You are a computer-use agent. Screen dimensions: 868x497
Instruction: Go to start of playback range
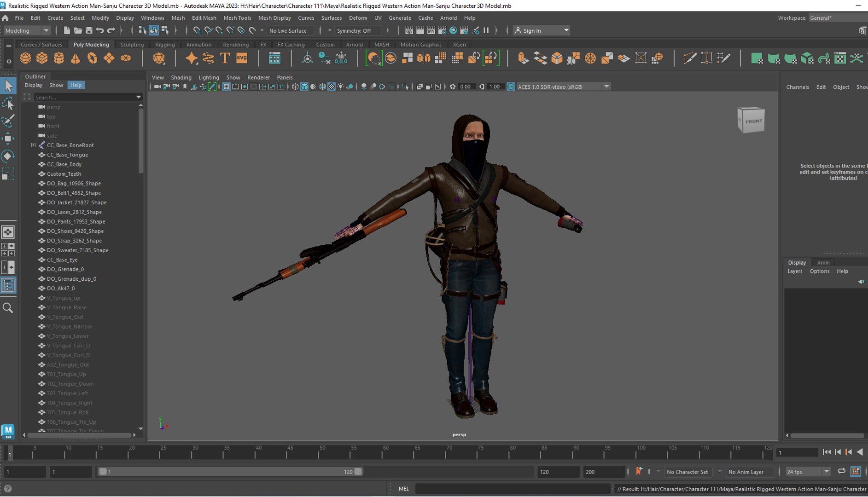coord(827,452)
